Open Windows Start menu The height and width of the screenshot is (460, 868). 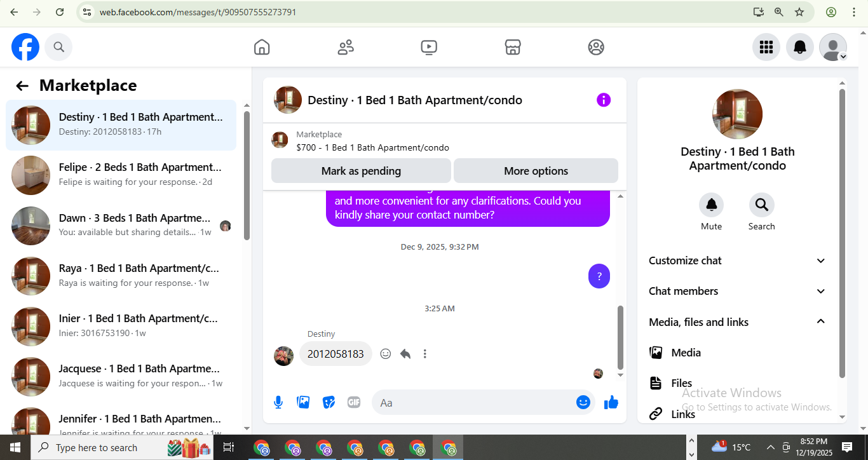point(15,447)
